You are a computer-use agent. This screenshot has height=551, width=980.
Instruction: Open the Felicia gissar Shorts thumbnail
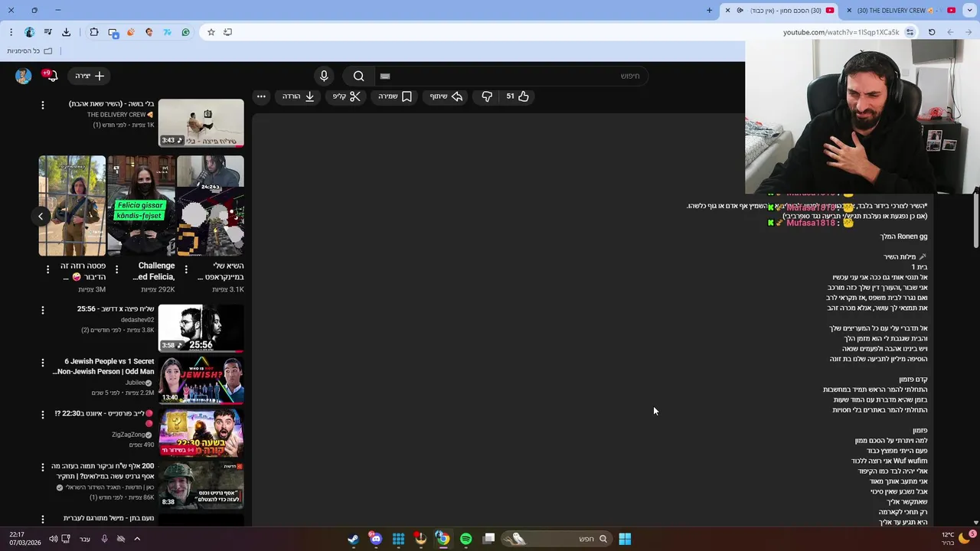pos(141,206)
